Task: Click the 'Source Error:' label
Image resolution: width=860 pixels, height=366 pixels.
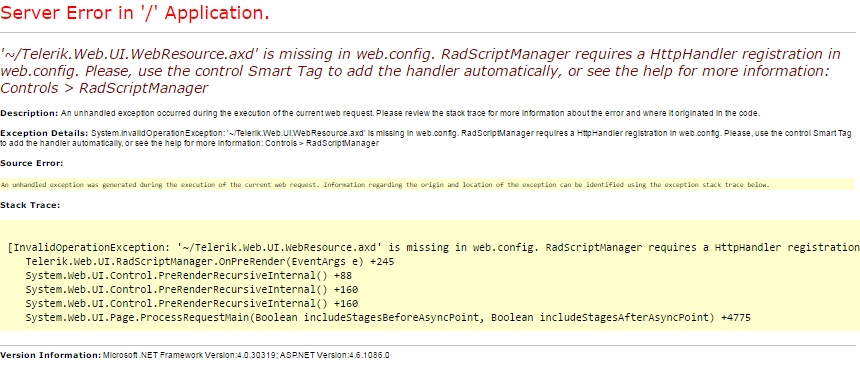Action: click(31, 164)
